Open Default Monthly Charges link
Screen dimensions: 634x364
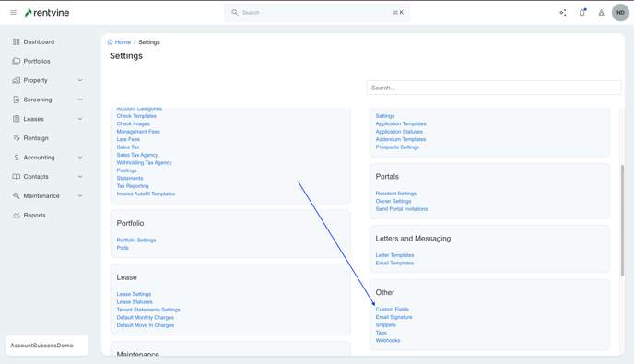(x=146, y=318)
